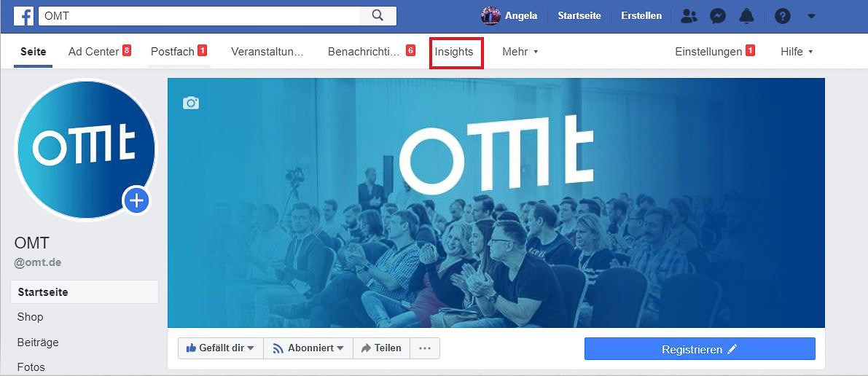Click the plus icon on profile picture
868x376 pixels.
click(137, 200)
